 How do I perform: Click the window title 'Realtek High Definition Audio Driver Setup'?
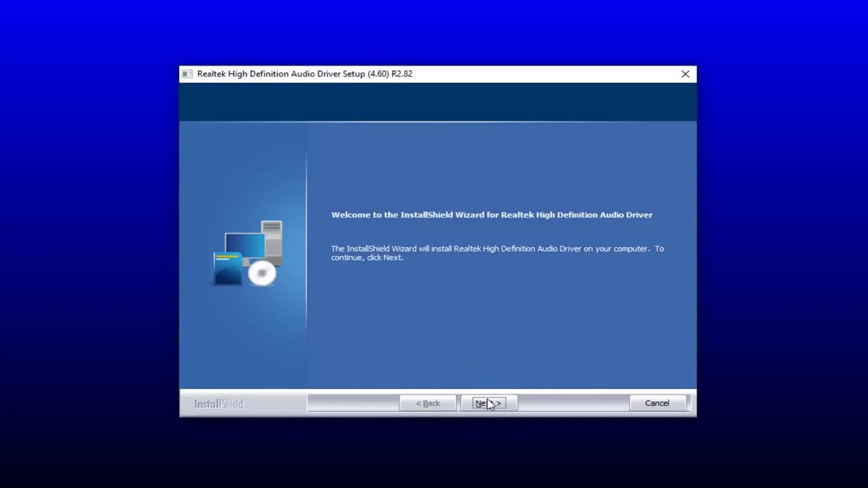click(304, 74)
